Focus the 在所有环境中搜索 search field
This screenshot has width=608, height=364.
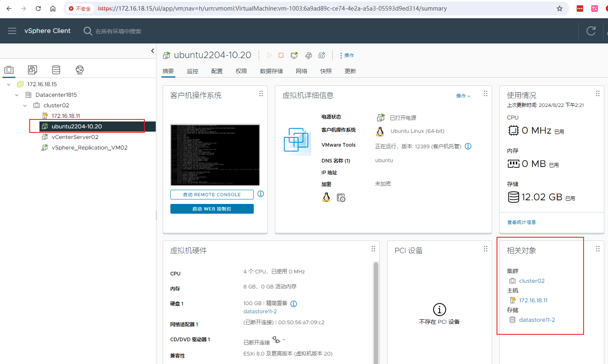tap(118, 31)
